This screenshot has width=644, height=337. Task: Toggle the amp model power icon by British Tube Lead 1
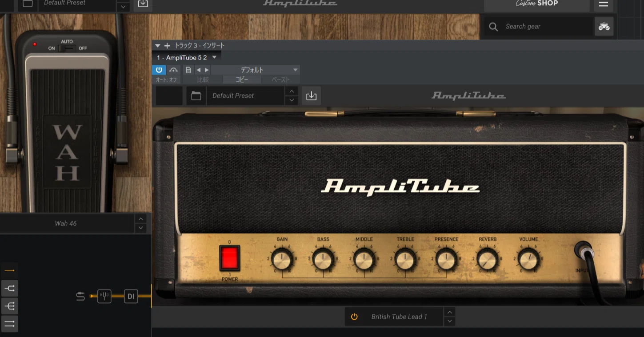tap(354, 317)
